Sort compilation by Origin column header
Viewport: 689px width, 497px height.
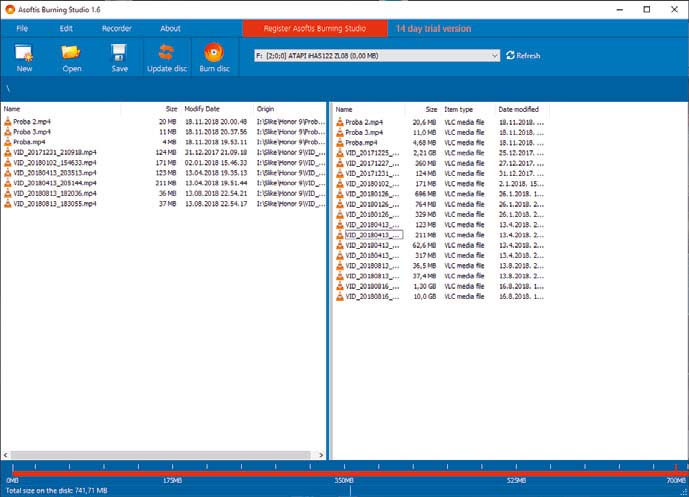click(x=265, y=109)
